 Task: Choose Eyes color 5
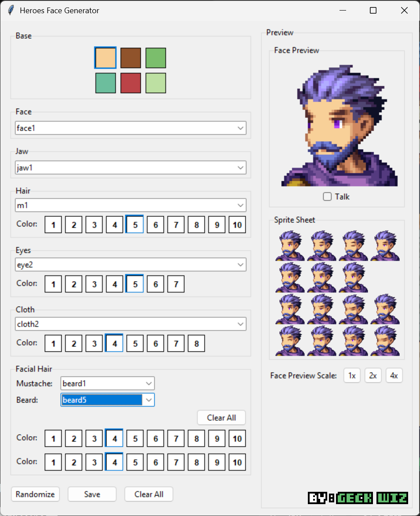click(135, 284)
